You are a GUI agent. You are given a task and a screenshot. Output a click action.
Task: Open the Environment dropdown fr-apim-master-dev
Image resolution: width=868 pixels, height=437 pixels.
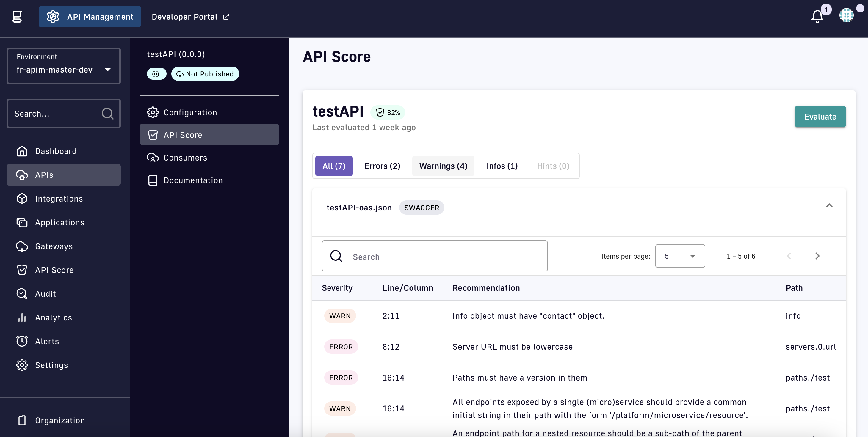tap(63, 66)
